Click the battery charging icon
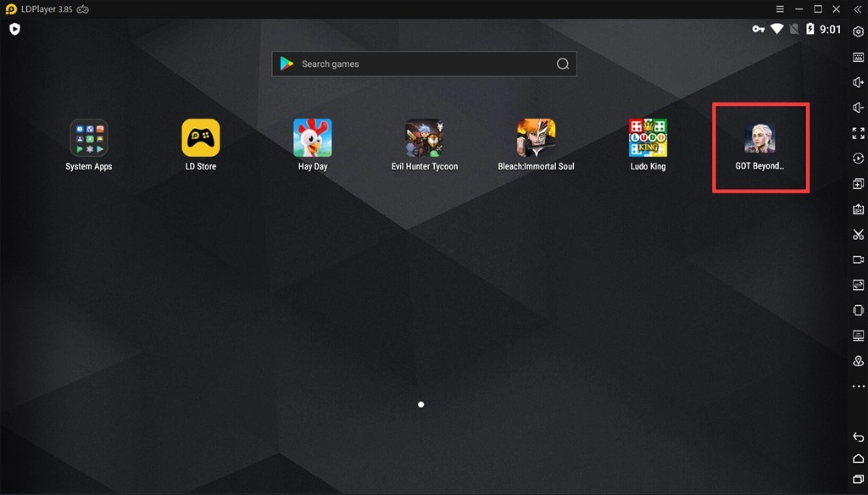 point(810,29)
